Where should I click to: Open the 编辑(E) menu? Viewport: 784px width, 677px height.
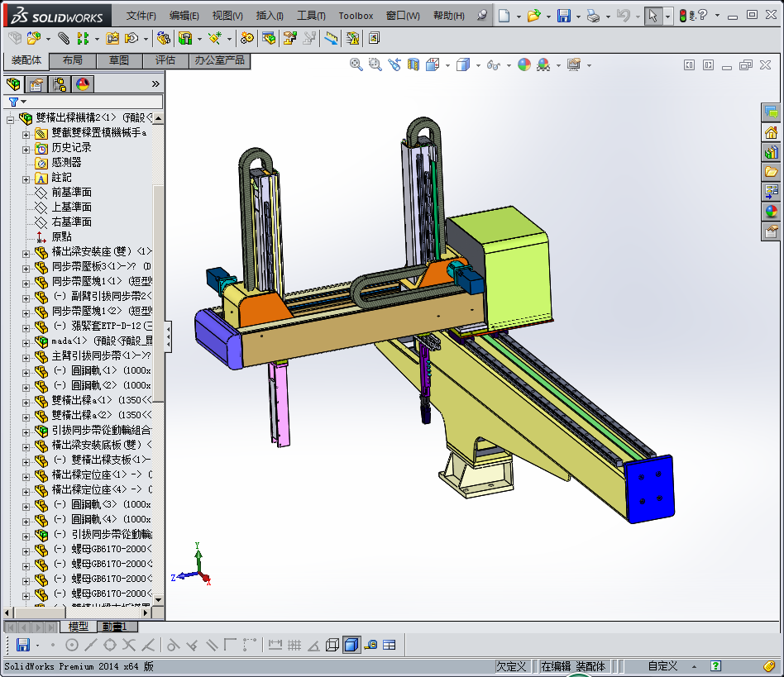[184, 16]
